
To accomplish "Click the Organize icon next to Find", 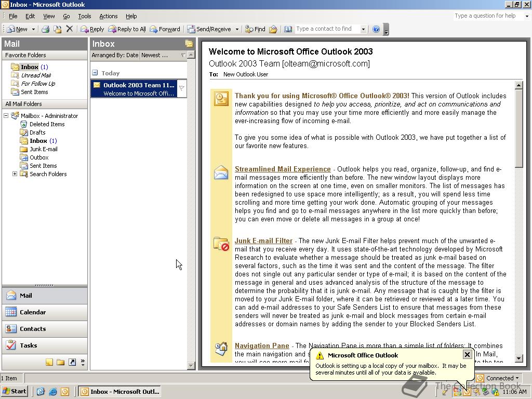I will pyautogui.click(x=273, y=29).
